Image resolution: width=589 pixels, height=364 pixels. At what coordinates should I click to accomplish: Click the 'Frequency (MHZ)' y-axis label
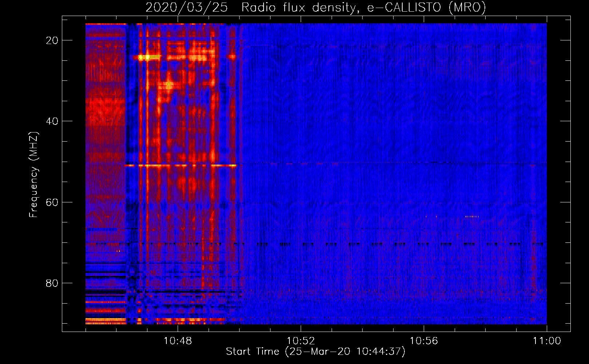pos(33,175)
